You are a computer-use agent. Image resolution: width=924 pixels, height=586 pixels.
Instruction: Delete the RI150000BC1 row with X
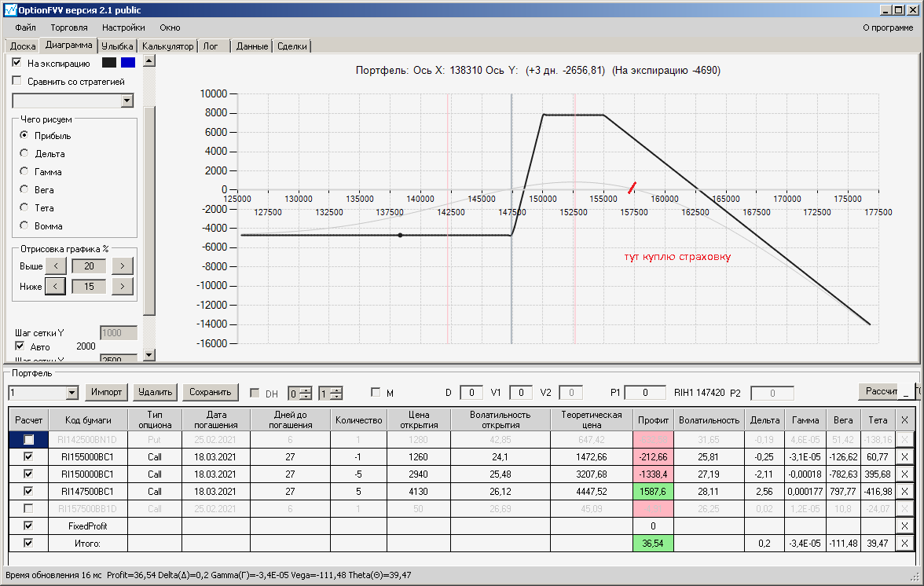tap(904, 474)
